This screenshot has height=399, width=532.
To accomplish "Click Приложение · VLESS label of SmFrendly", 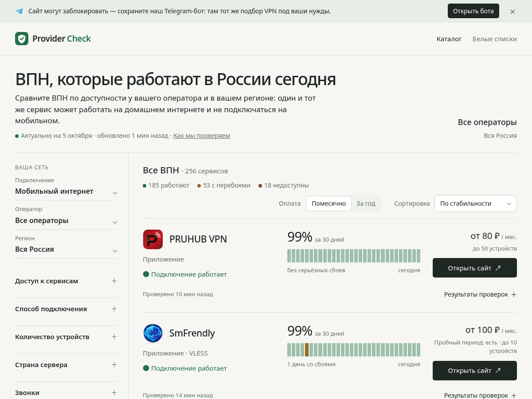I will (175, 353).
